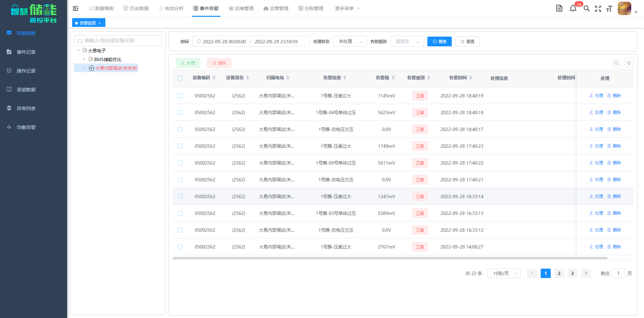644x318 pixels.
Task: Switch to the 电池分析 top menu
Action: 171,8
